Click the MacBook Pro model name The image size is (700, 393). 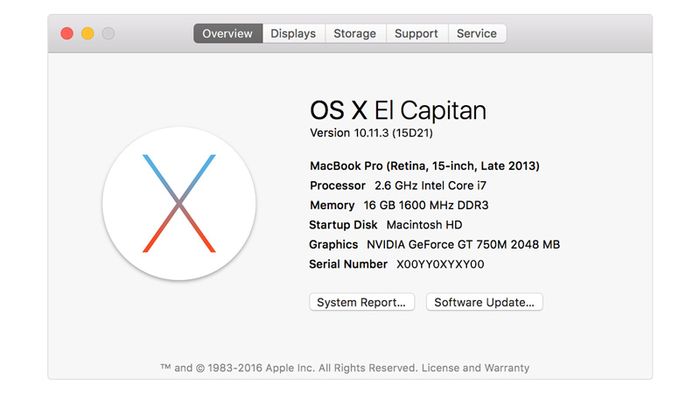point(425,166)
